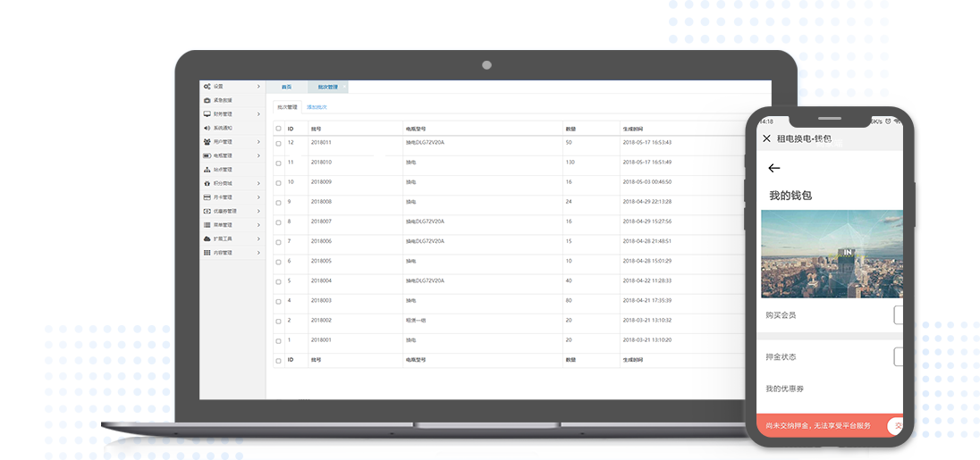Check the box for batch 2018005
The width and height of the screenshot is (980, 460).
point(278,262)
